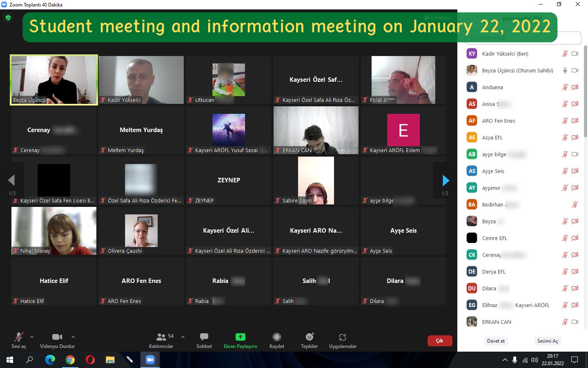Select ERKAN CAN video tile
This screenshot has height=368, width=588.
[316, 130]
